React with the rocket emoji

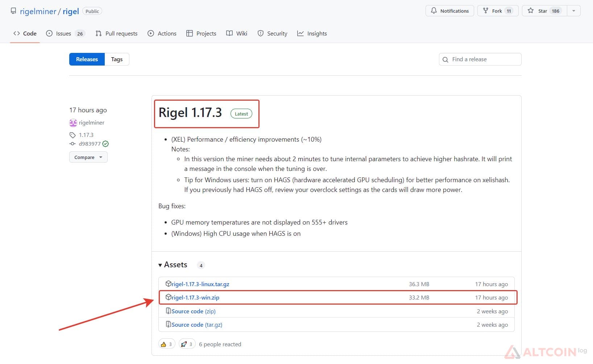point(187,344)
